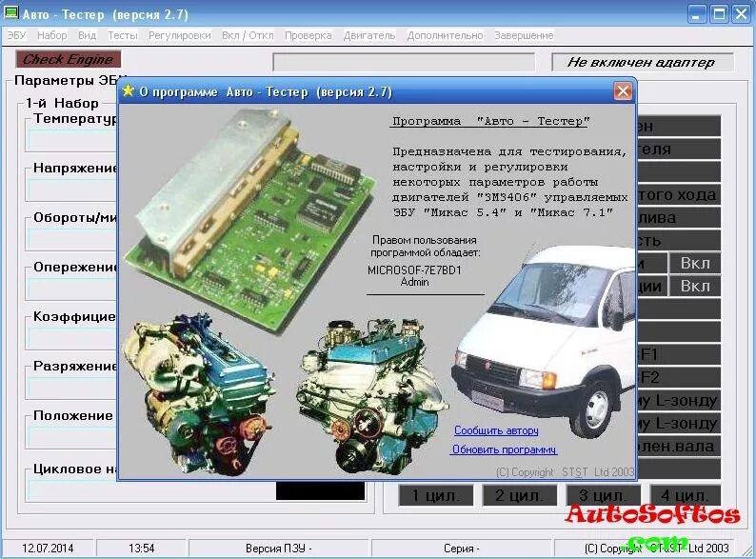Click the Разряжение value field
Image resolution: width=756 pixels, height=559 pixels.
pyautogui.click(x=72, y=388)
